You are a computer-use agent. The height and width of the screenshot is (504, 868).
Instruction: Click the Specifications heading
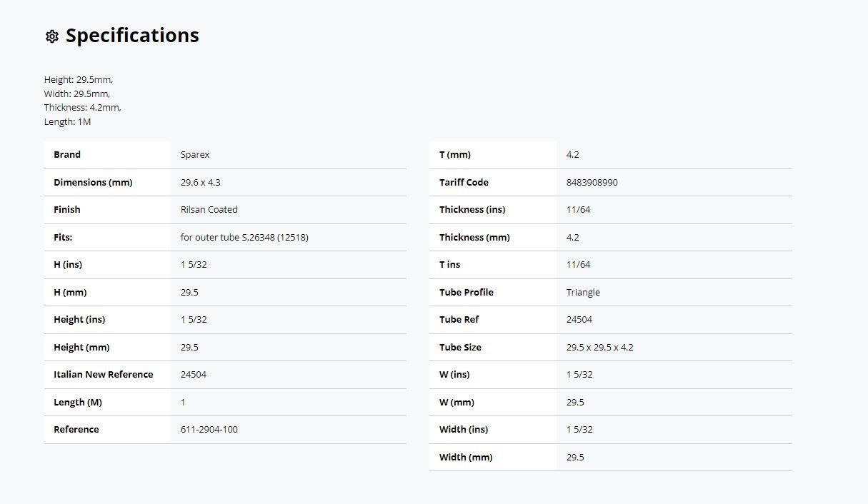coord(132,36)
